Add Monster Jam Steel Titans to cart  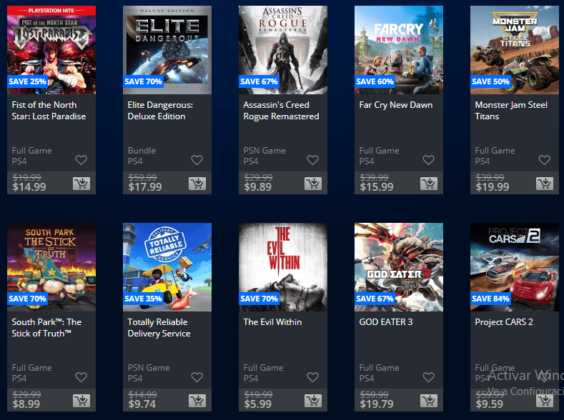(x=545, y=183)
